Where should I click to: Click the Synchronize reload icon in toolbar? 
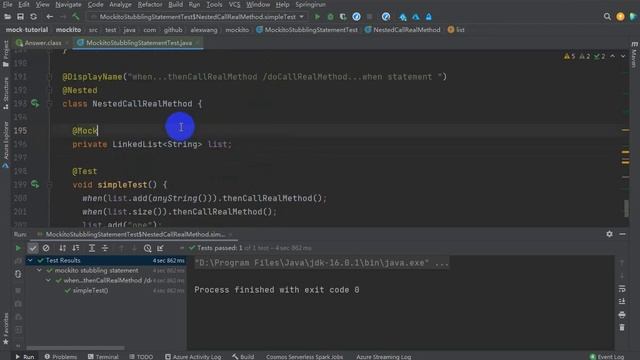tap(33, 17)
